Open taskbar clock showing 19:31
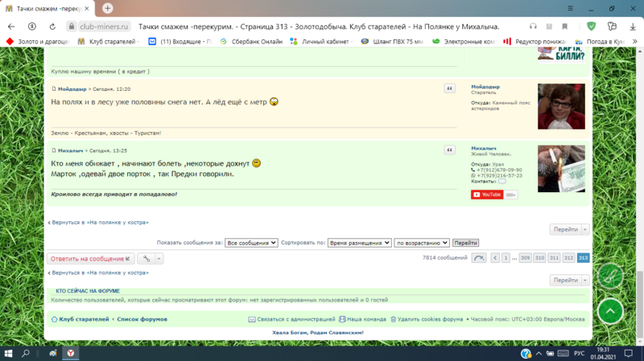This screenshot has width=644, height=361. point(603,353)
